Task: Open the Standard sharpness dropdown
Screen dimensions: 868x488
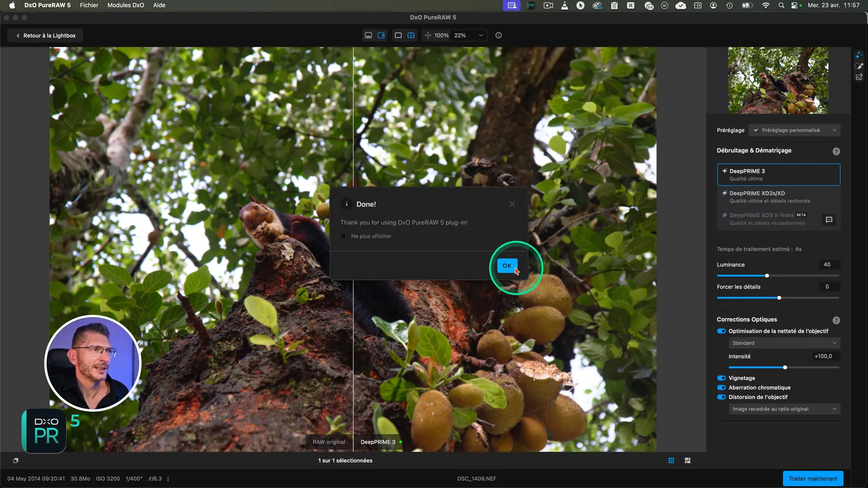Action: pos(784,343)
